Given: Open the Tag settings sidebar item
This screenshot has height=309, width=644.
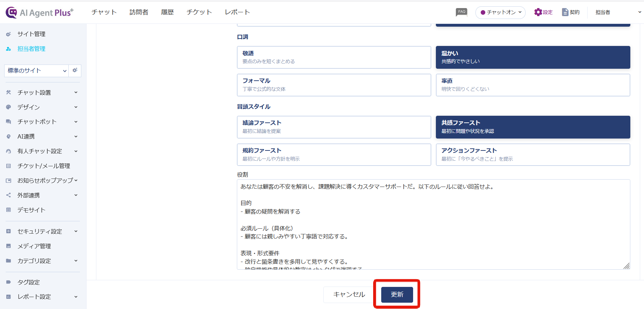Looking at the screenshot, I should pyautogui.click(x=29, y=282).
